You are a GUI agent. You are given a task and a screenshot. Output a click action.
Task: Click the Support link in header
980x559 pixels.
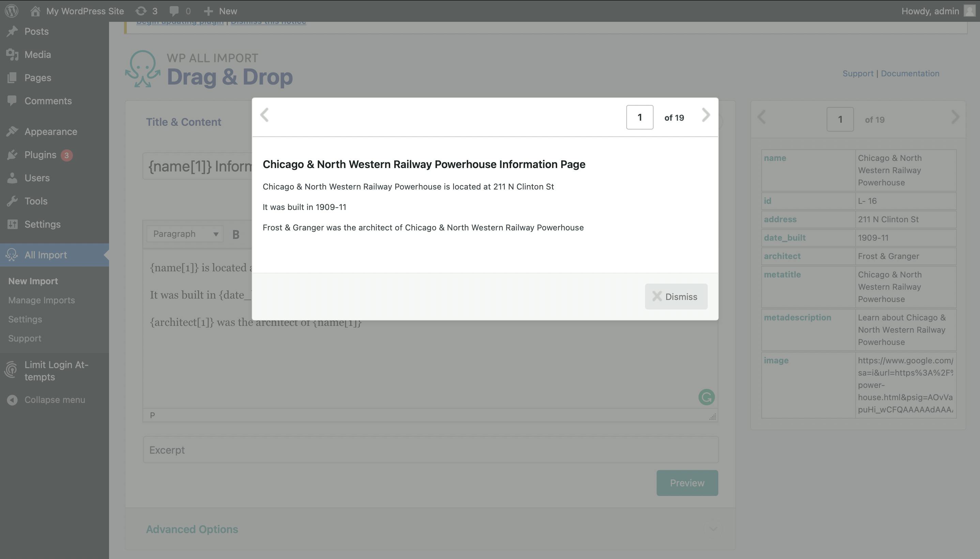point(858,73)
